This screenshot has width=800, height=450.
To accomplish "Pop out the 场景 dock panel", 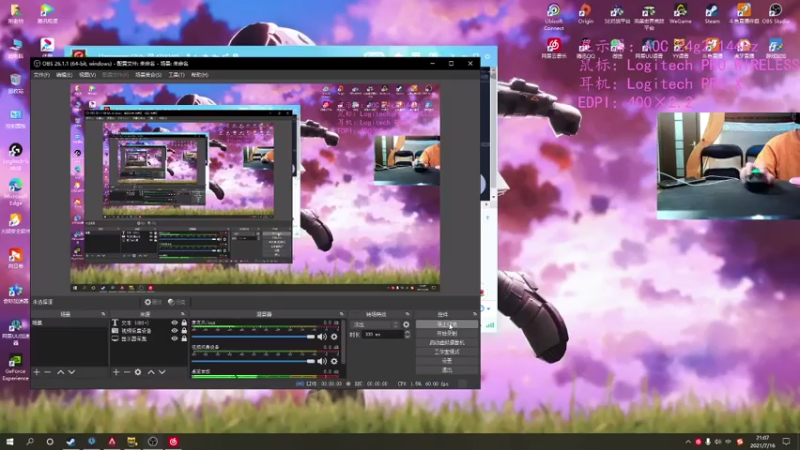I will pyautogui.click(x=103, y=314).
